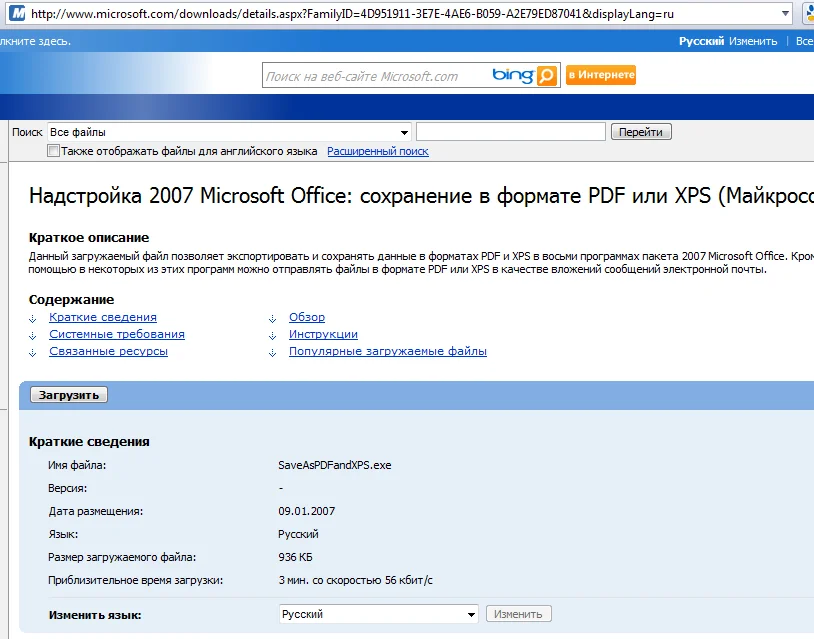Jump to Краткие сведения section link

pyautogui.click(x=103, y=317)
